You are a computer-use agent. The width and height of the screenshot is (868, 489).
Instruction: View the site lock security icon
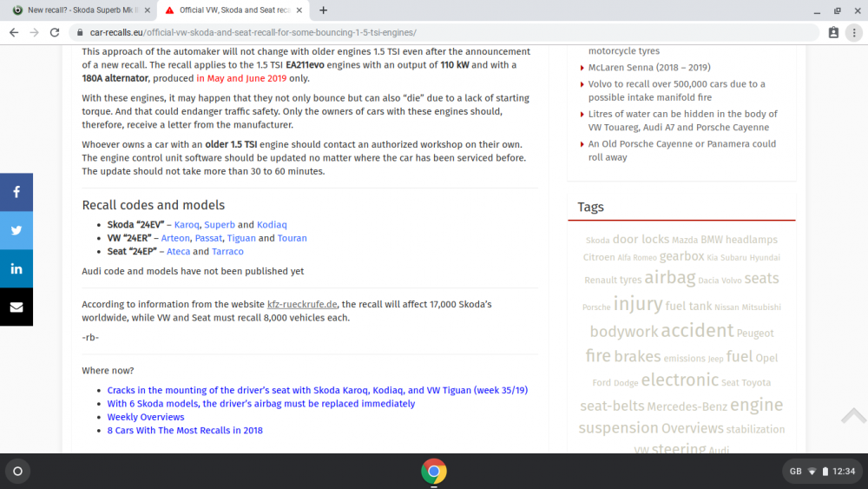(x=80, y=33)
